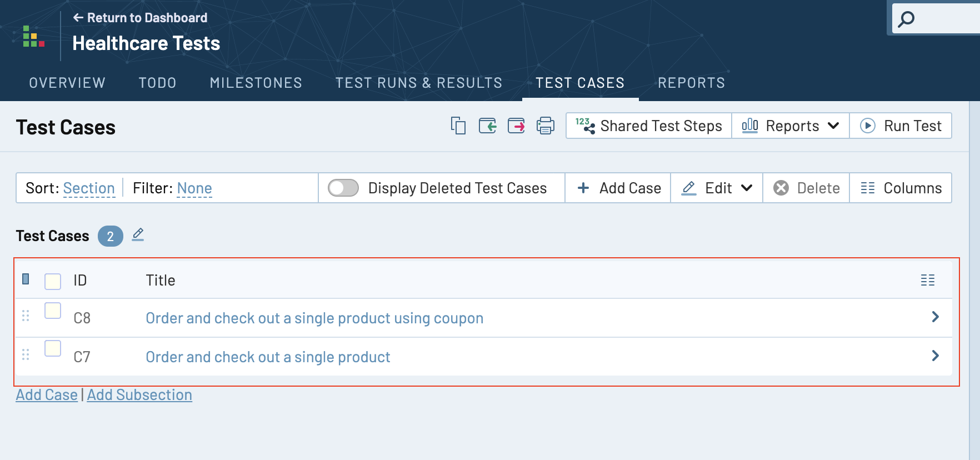Check the select-all checkbox in header
Image resolution: width=980 pixels, height=460 pixels.
click(53, 281)
